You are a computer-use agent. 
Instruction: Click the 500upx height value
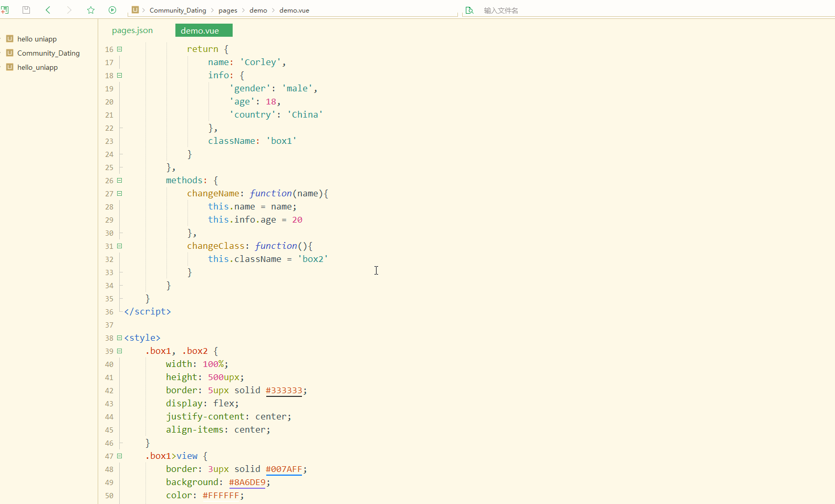point(224,377)
